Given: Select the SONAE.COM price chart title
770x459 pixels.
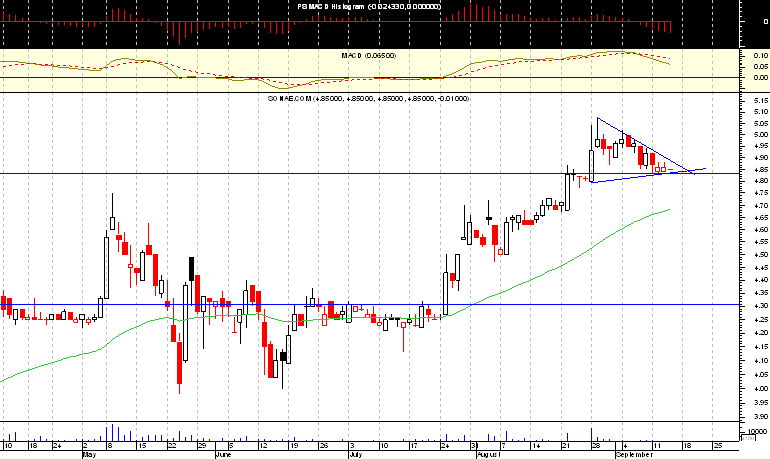Looking at the screenshot, I should coord(368,99).
